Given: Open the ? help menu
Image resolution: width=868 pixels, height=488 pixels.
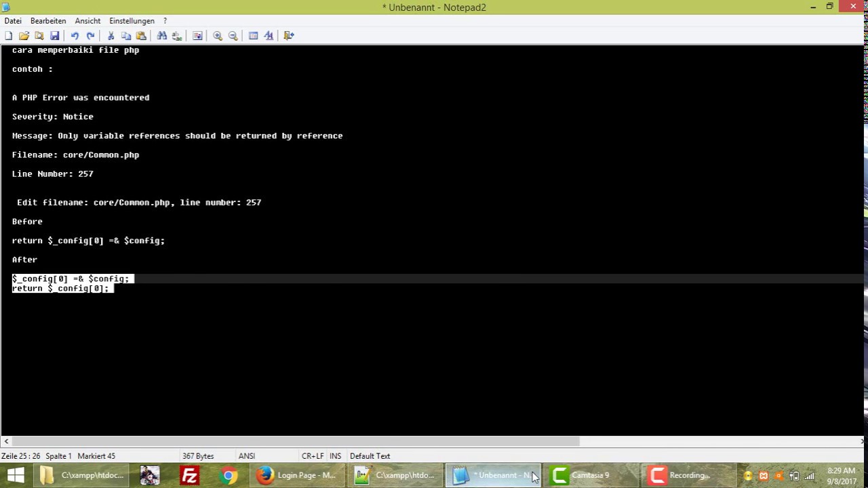Looking at the screenshot, I should pyautogui.click(x=165, y=21).
